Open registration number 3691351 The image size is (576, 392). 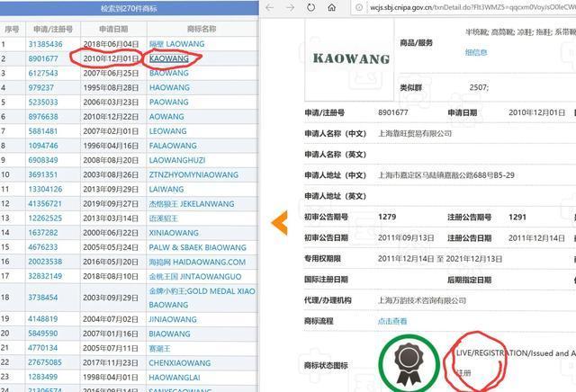click(43, 174)
